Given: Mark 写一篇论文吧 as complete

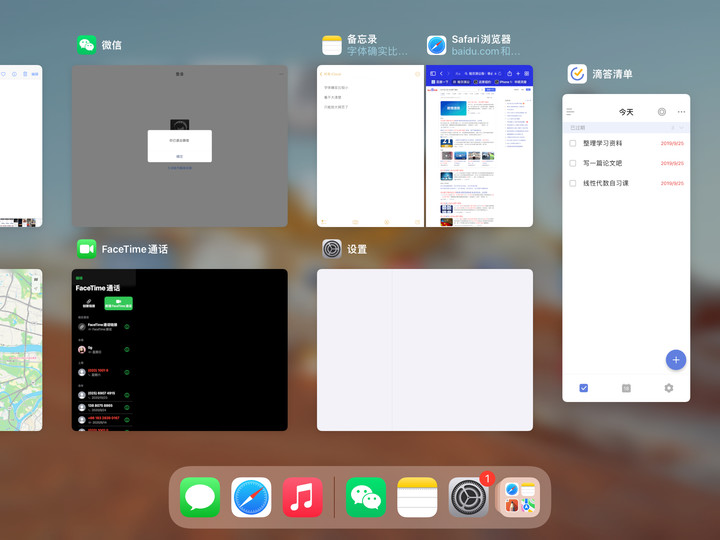Looking at the screenshot, I should tap(573, 163).
